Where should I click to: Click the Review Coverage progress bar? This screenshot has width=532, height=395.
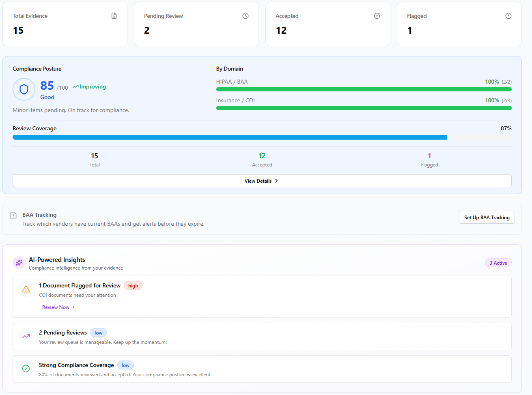262,137
